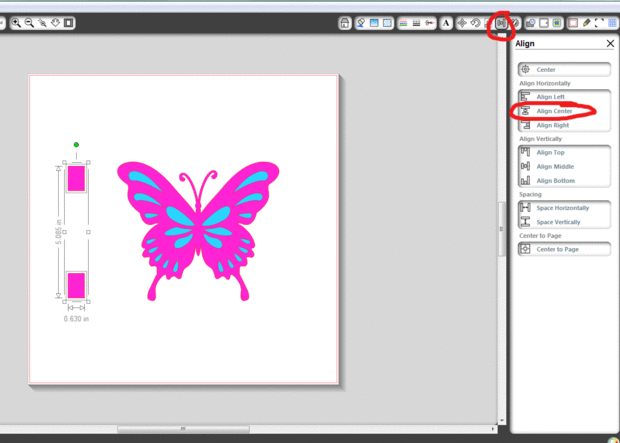This screenshot has height=443, width=620.
Task: Click the Center to Page button
Action: click(x=564, y=249)
